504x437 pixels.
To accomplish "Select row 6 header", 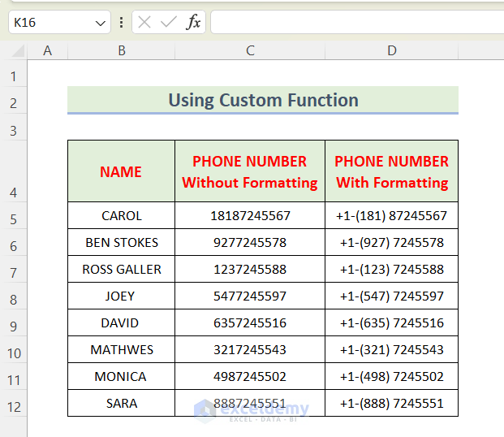I will point(14,242).
